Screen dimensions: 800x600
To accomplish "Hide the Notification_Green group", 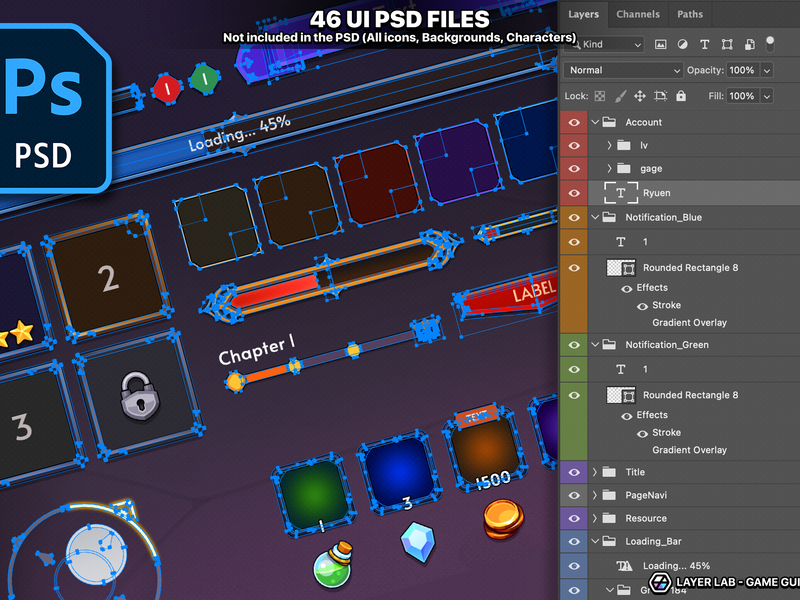I will coord(574,345).
